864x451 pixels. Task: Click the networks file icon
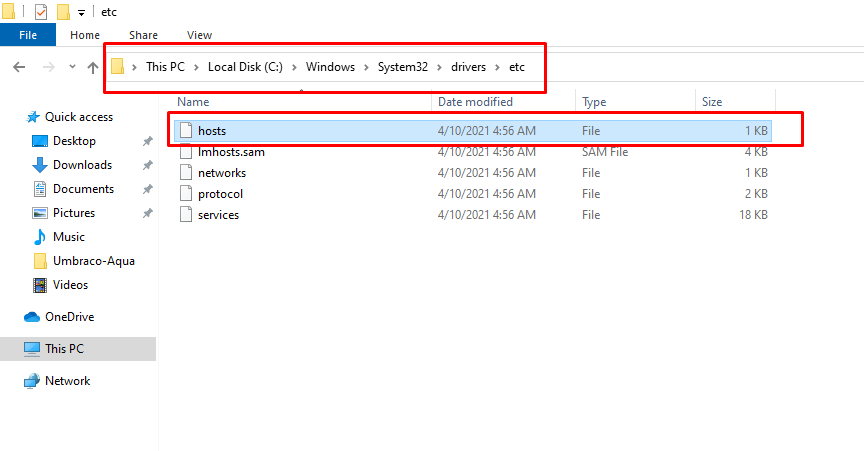(x=186, y=173)
